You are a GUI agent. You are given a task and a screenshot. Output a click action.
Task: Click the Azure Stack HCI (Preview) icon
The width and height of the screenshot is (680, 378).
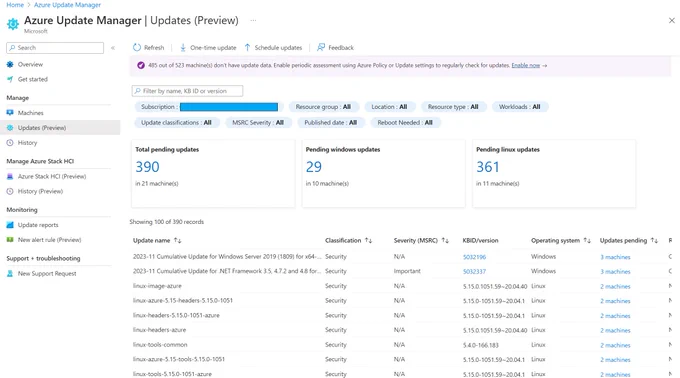click(10, 176)
